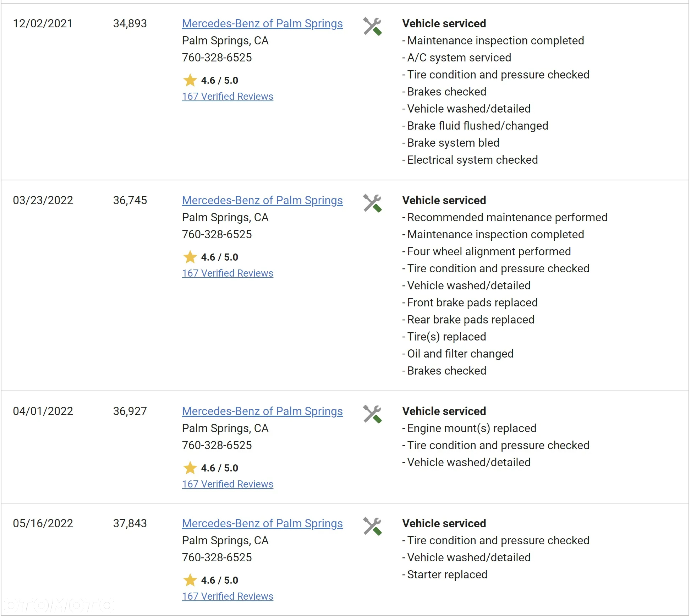
Task: View 167 Verified Reviews for 05/16/2022 service
Action: tap(227, 596)
